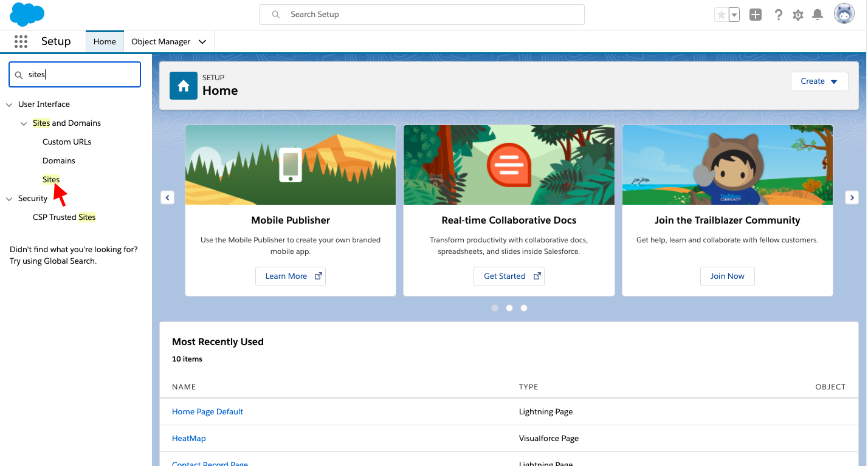Open the notifications bell
The height and width of the screenshot is (466, 868).
point(818,15)
